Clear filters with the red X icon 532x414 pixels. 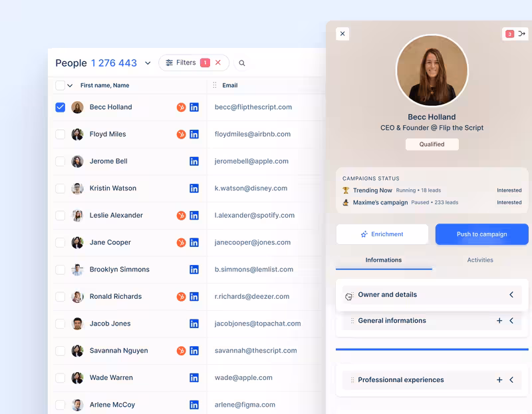coord(218,63)
